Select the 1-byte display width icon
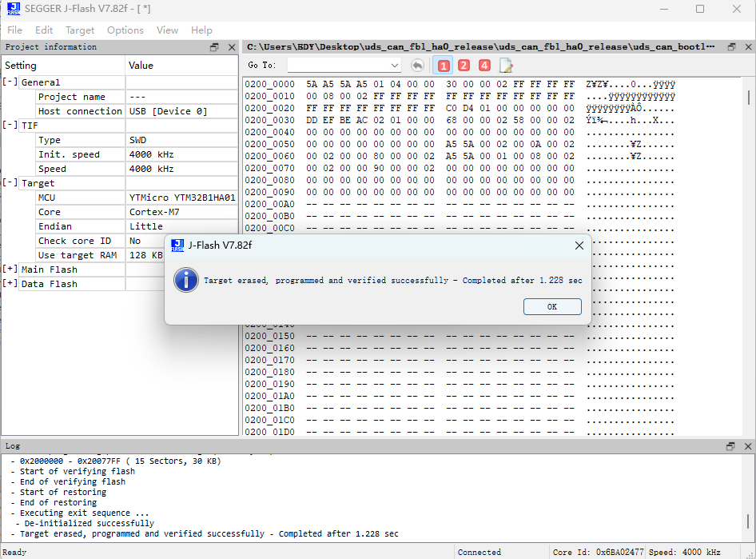This screenshot has height=559, width=756. point(444,66)
